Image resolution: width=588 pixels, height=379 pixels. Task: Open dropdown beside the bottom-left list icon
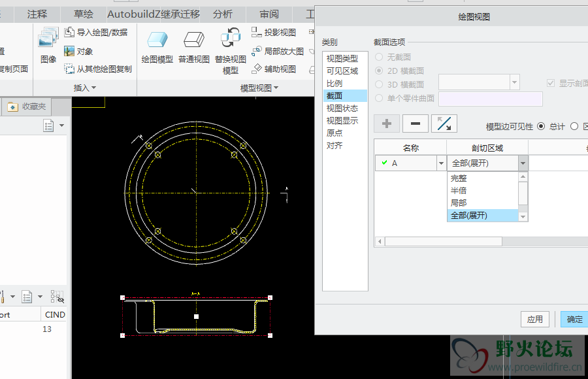(x=40, y=297)
